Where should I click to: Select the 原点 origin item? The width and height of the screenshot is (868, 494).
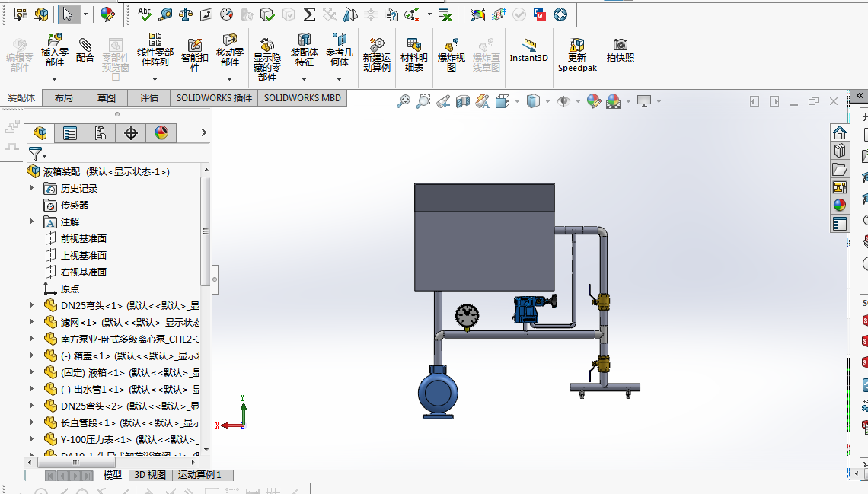(x=70, y=288)
